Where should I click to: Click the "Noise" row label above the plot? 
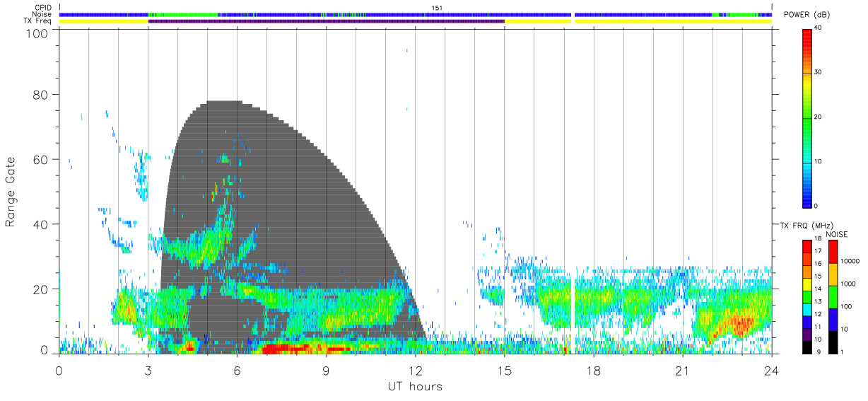coord(42,14)
